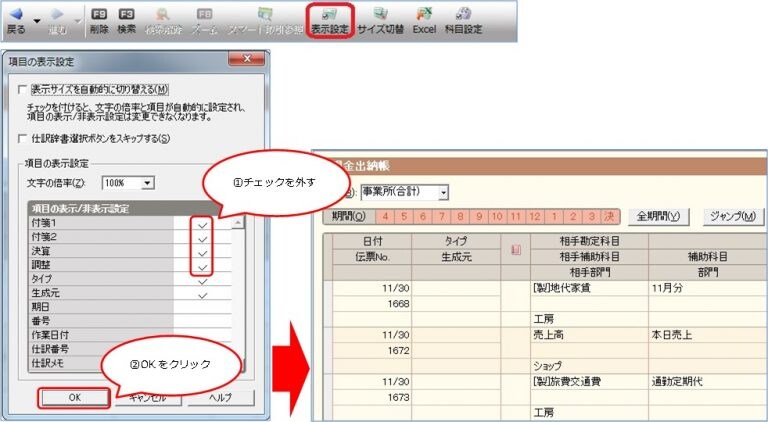
Task: Toggle 仕訳辞書選択ボタンをスキップする checkbox
Action: [x=22, y=138]
